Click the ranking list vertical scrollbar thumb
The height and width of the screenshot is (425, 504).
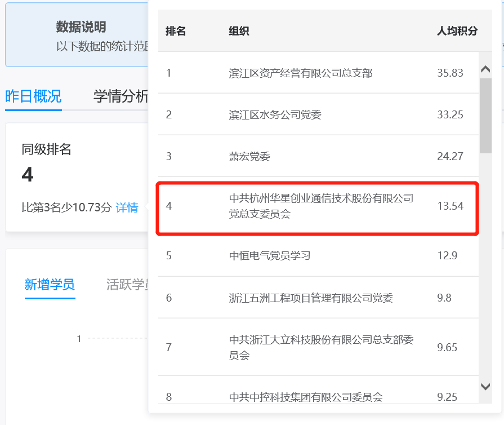[x=485, y=116]
